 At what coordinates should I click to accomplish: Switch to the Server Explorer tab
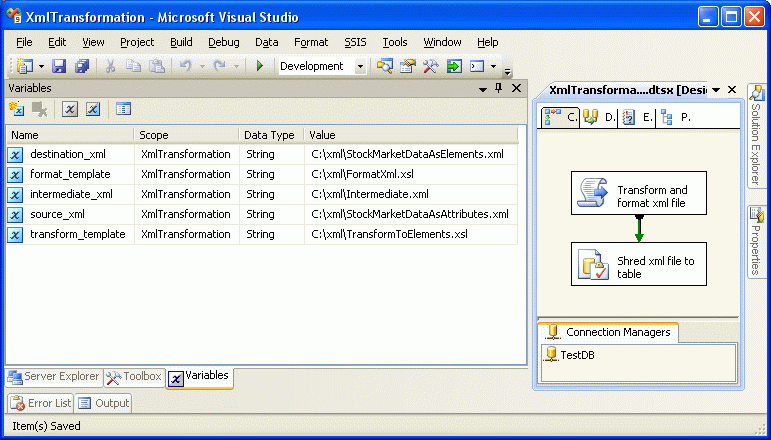click(x=54, y=377)
